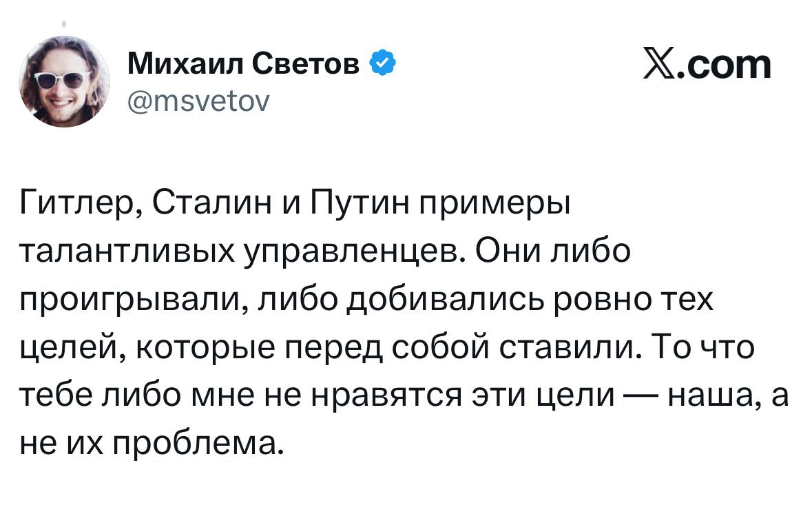
Task: Click the blue verified checkmark badge
Action: coord(383,66)
